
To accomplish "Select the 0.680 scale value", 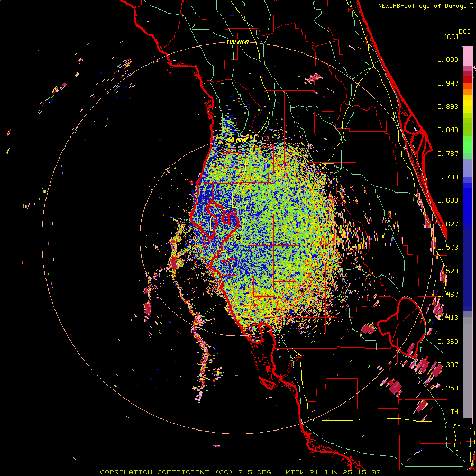I will click(x=448, y=200).
